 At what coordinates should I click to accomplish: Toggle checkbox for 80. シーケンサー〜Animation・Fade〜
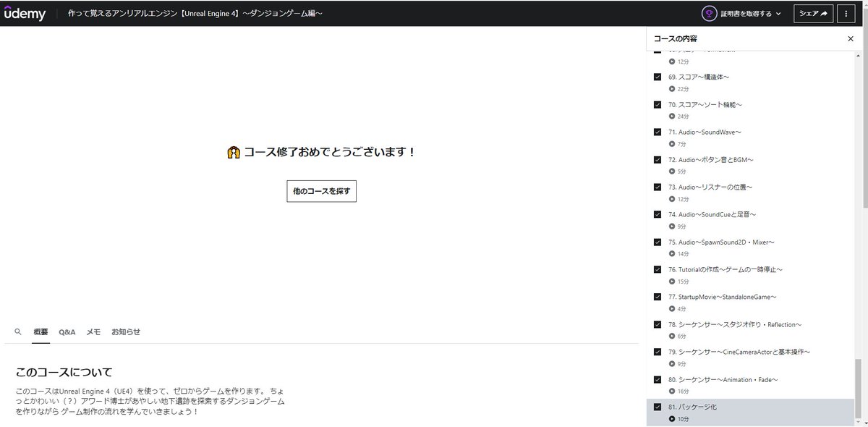pyautogui.click(x=658, y=379)
